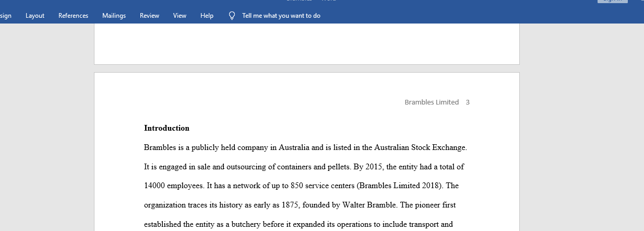Click the 'Brambles Limited' page header text

pyautogui.click(x=432, y=102)
